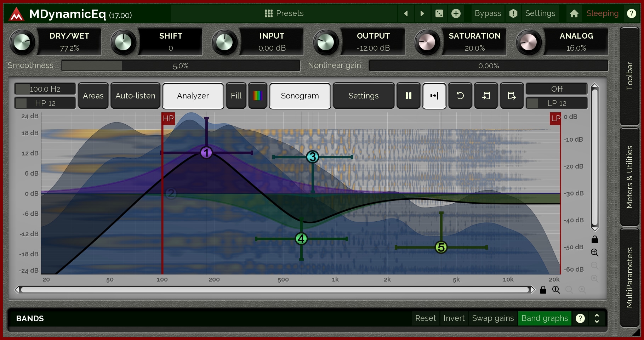Viewport: 644px width, 340px height.
Task: Click the Bypass button
Action: coord(488,13)
